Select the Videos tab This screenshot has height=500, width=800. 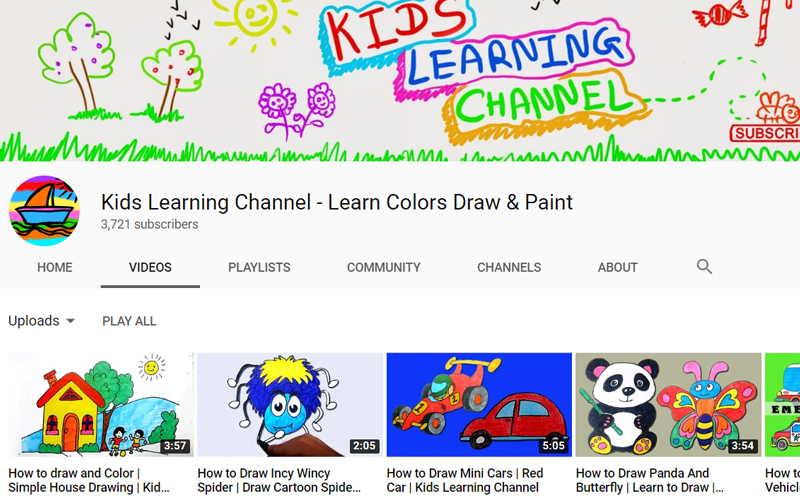point(150,267)
